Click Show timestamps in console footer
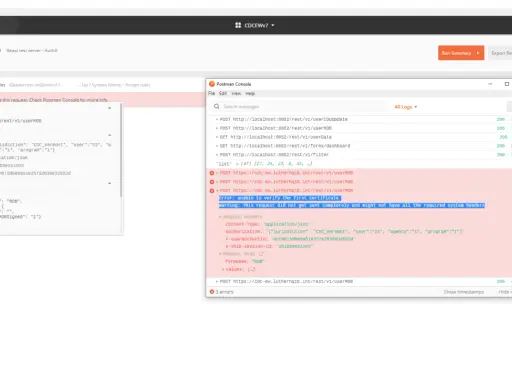The height and width of the screenshot is (384, 512). click(x=464, y=292)
